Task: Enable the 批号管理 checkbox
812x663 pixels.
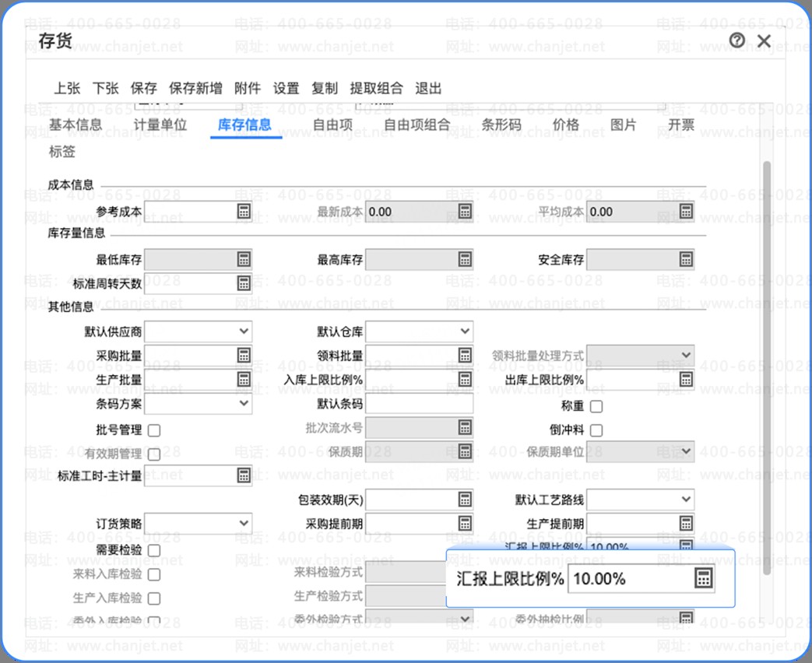Action: [x=154, y=430]
